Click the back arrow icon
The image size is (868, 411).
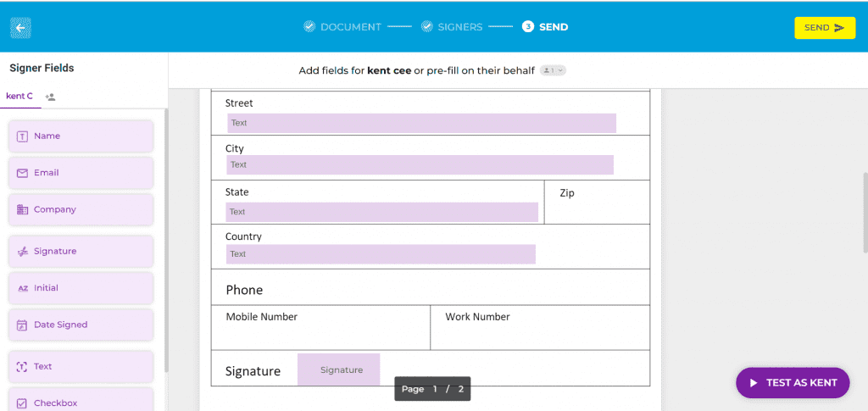point(20,28)
